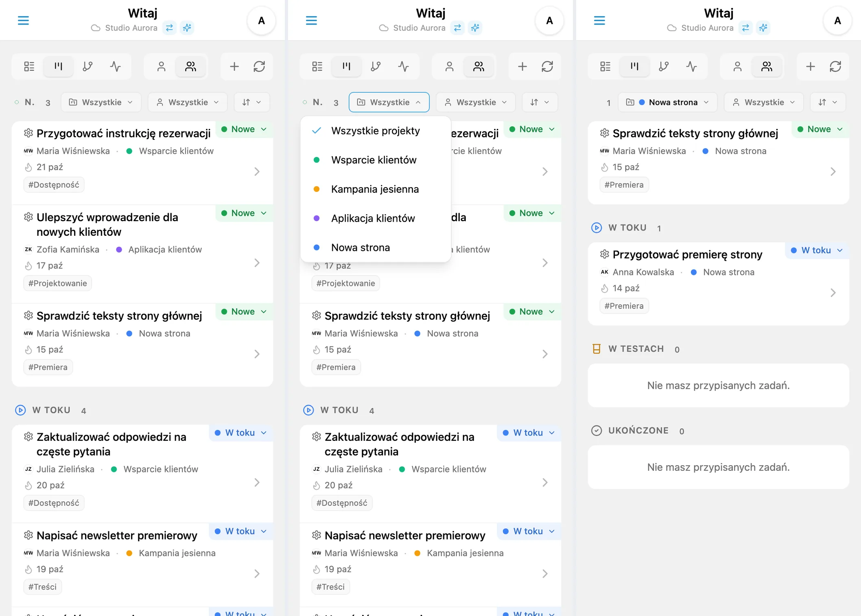861x616 pixels.
Task: Open Nowe status dropdown on Przygotować instrukcję rezerwacji
Action: [244, 129]
